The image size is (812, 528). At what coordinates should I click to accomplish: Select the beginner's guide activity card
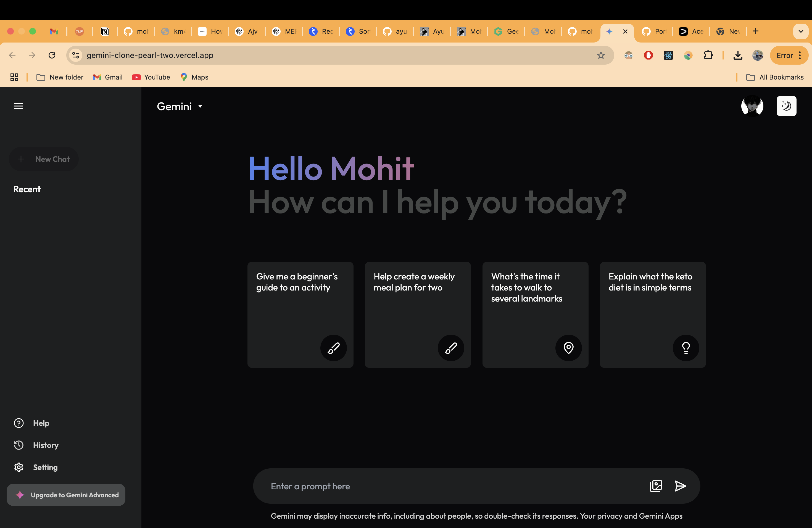[x=300, y=315]
